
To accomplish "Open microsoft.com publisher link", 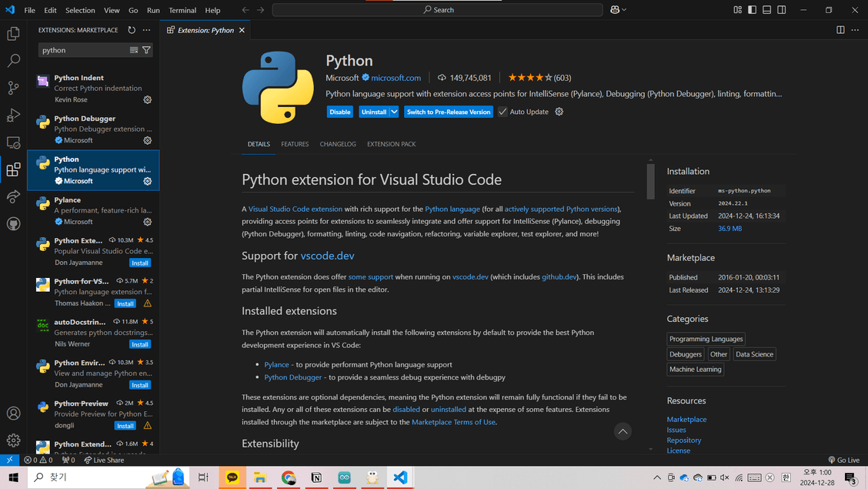I will 396,78.
